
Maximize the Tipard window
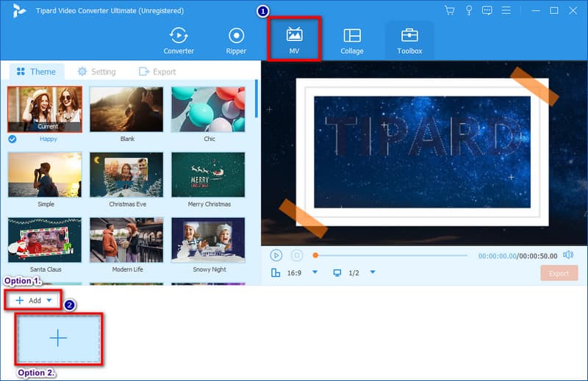click(554, 10)
